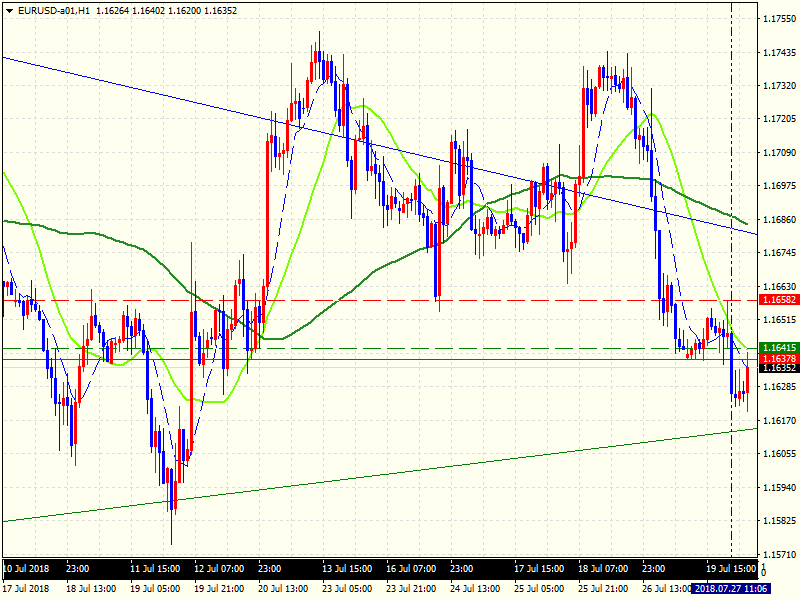Screen dimensions: 800x600
Task: Click the EURUSD-a01,H1 chart title text
Action: coord(54,10)
